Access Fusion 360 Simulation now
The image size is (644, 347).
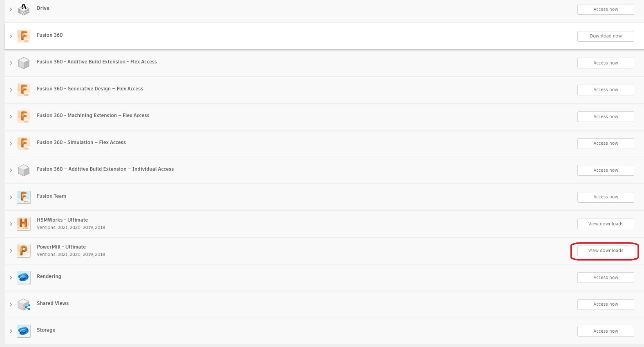(606, 143)
